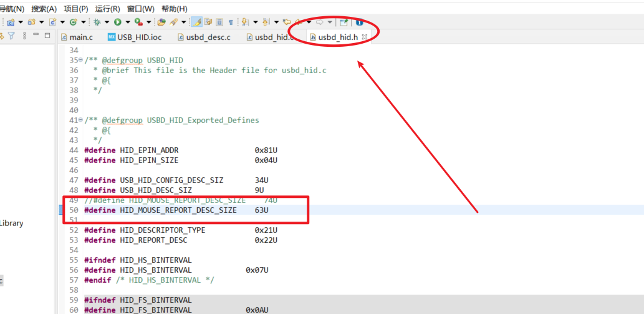Image resolution: width=644 pixels, height=314 pixels.
Task: Click line number 50 in the gutter
Action: (x=74, y=210)
